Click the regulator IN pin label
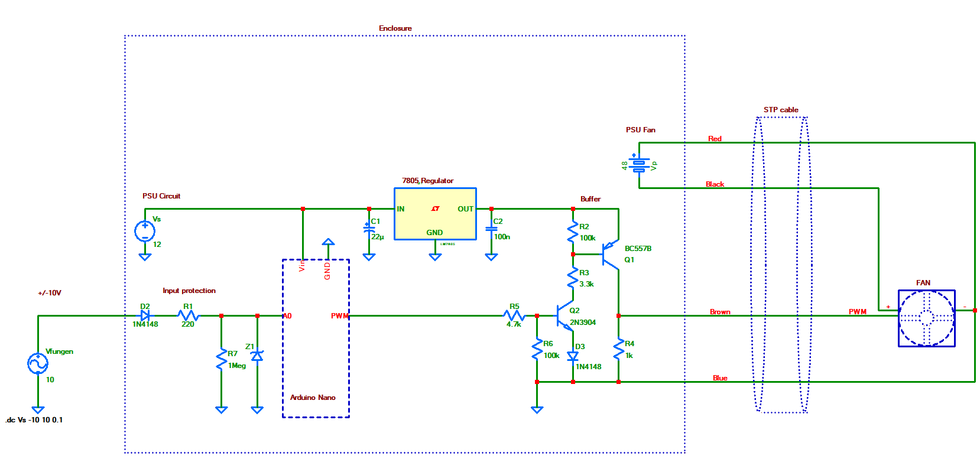The image size is (980, 459). [x=401, y=209]
